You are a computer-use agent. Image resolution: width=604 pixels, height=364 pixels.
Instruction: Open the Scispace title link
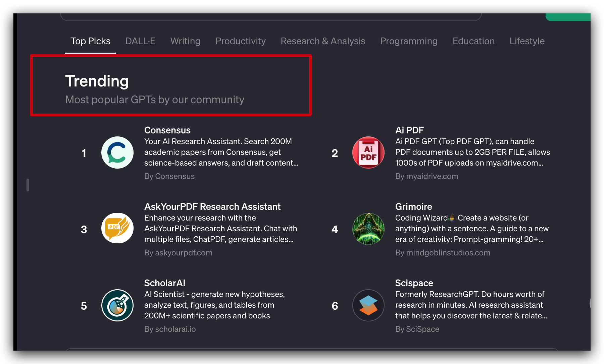414,283
